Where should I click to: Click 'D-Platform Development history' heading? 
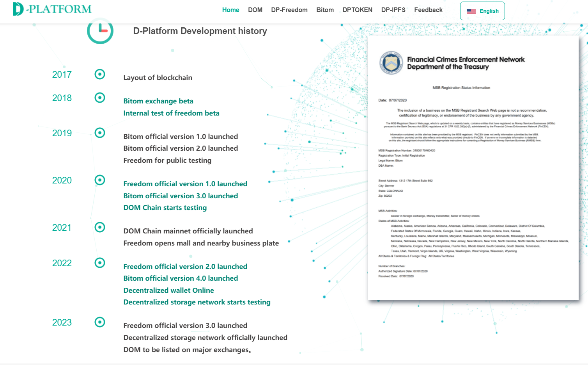[200, 31]
